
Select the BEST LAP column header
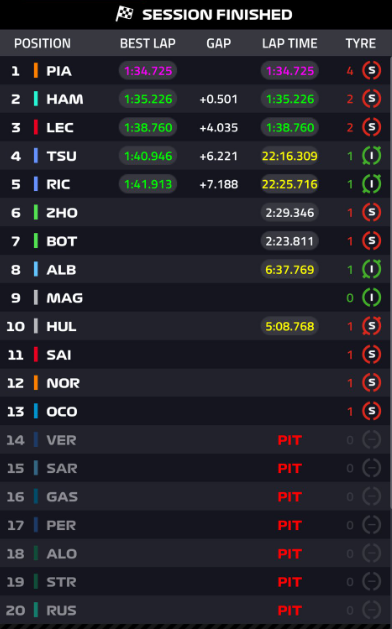(x=148, y=43)
